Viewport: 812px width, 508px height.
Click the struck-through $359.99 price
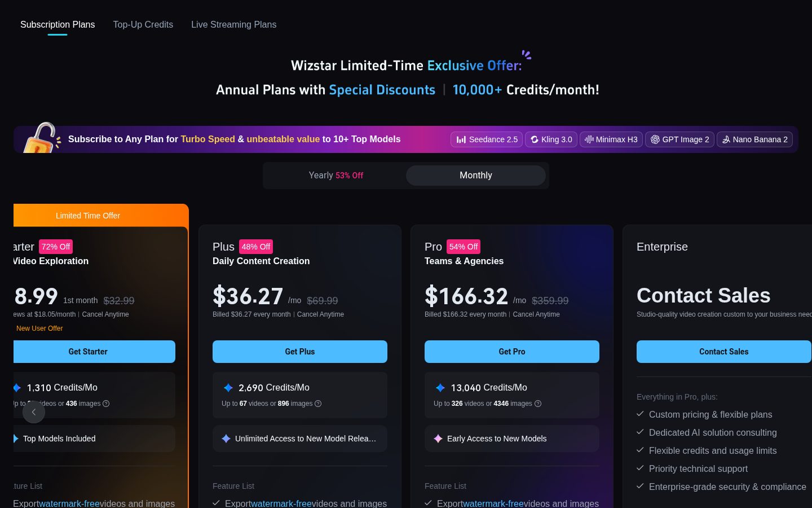pyautogui.click(x=550, y=301)
